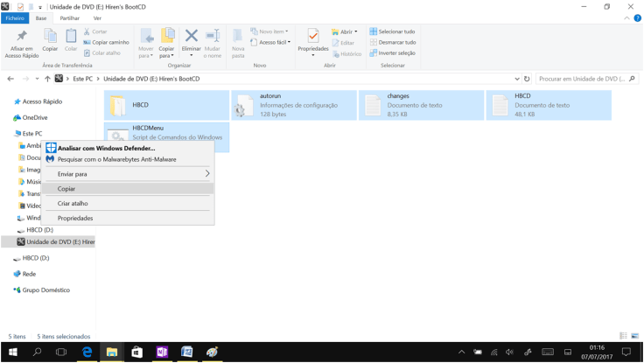The width and height of the screenshot is (644, 363).
Task: Click the Copiar icon in the ribbon
Action: (x=50, y=41)
